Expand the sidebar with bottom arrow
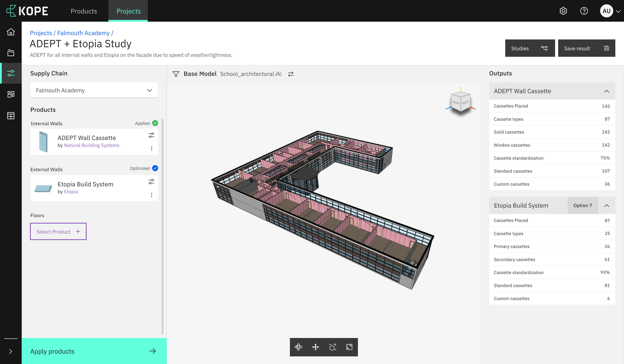 10,351
